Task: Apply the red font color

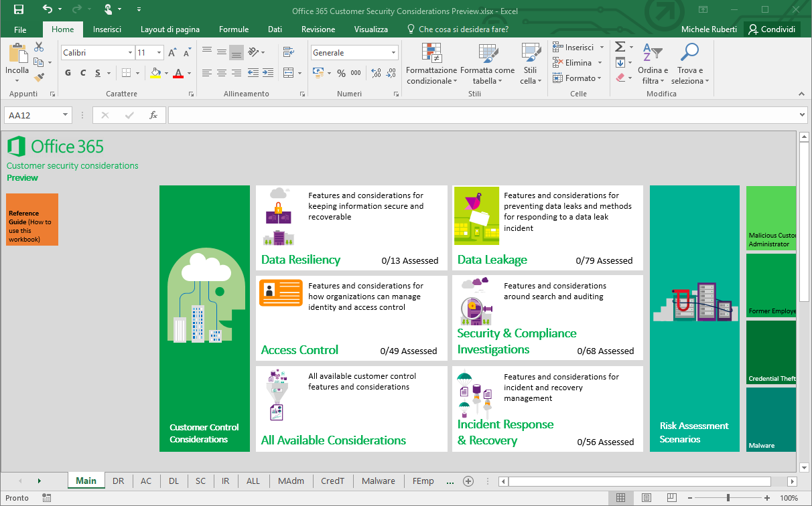Action: 178,73
